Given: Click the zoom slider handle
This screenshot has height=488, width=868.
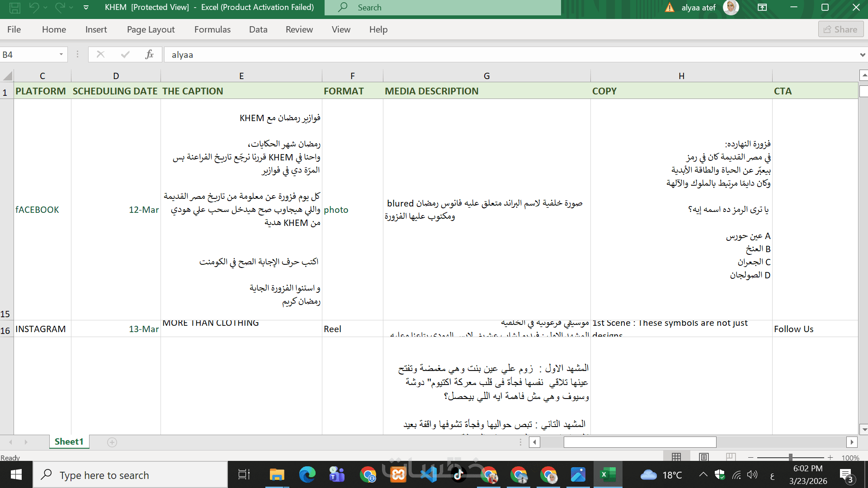Looking at the screenshot, I should point(790,457).
